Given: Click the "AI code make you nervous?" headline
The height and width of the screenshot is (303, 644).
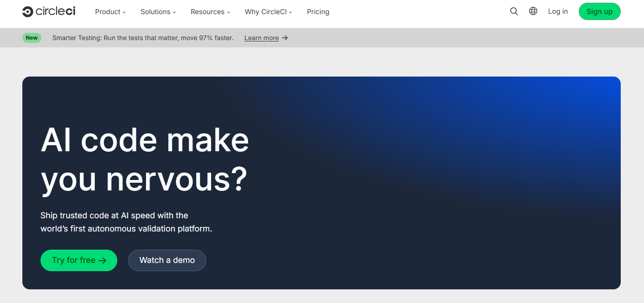Looking at the screenshot, I should 145,159.
